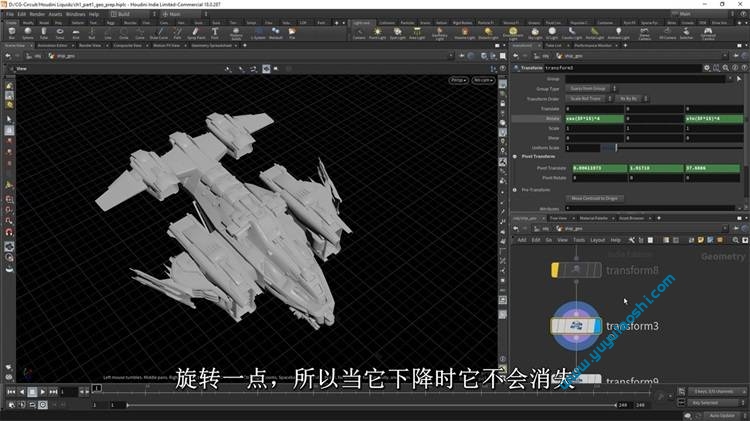Open the Windows menu
The height and width of the screenshot is (421, 750).
coord(76,14)
